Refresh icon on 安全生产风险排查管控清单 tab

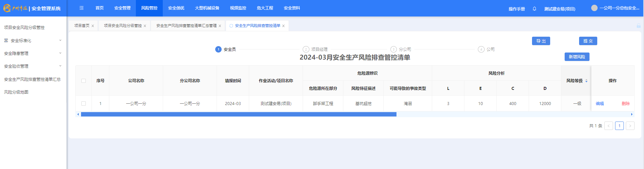[231, 26]
